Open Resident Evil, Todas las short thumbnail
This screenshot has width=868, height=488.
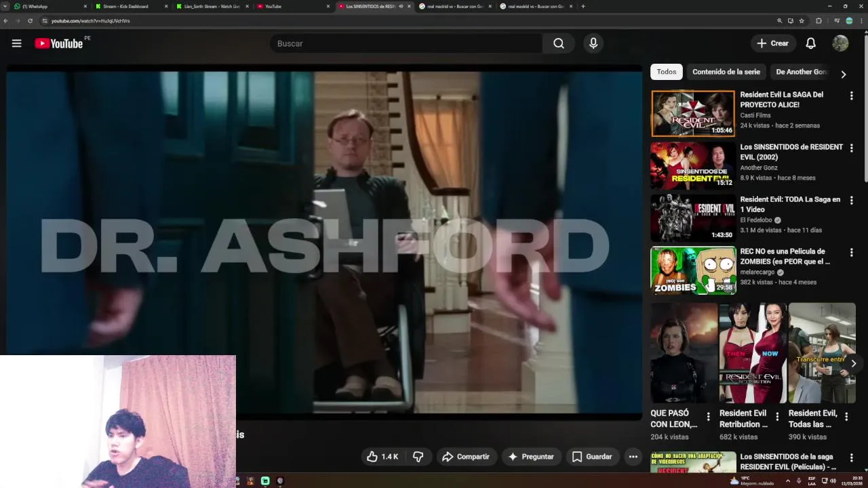pos(822,353)
